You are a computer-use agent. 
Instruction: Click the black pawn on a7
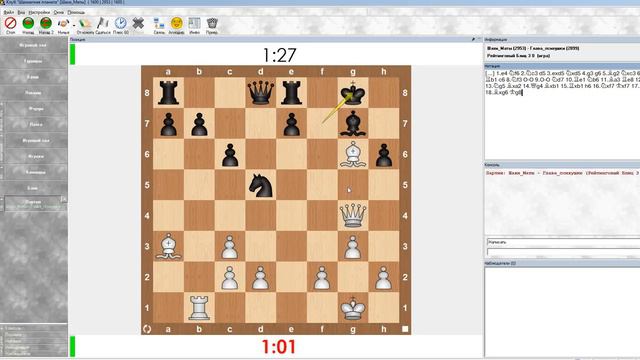(x=168, y=123)
